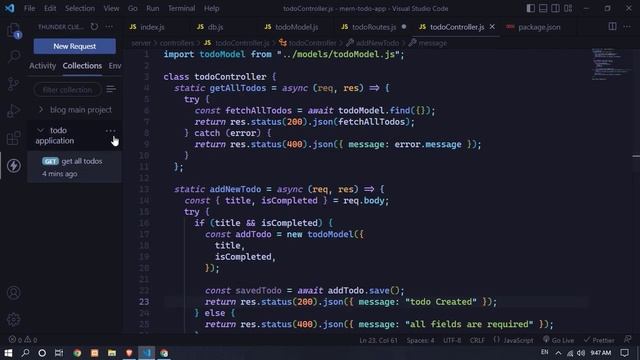Image resolution: width=640 pixels, height=360 pixels.
Task: Open Windows Start menu
Action: 8,353
